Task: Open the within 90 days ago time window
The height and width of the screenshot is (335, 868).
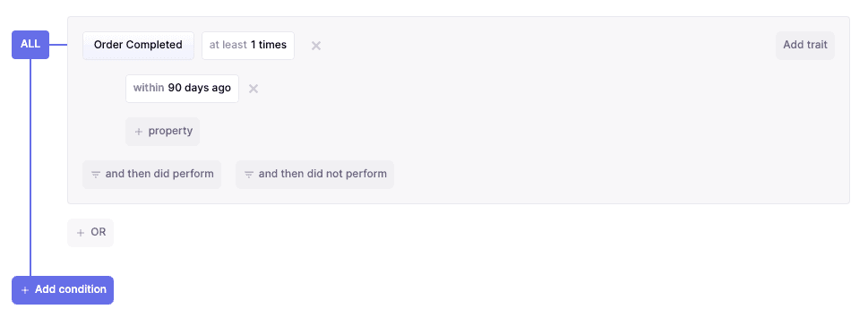Action: (x=182, y=89)
